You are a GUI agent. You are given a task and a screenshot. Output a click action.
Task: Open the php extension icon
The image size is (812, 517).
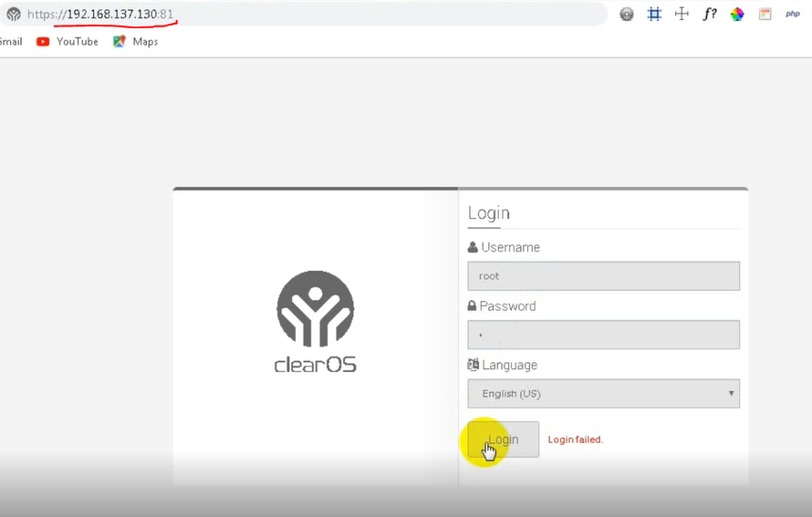tap(792, 14)
